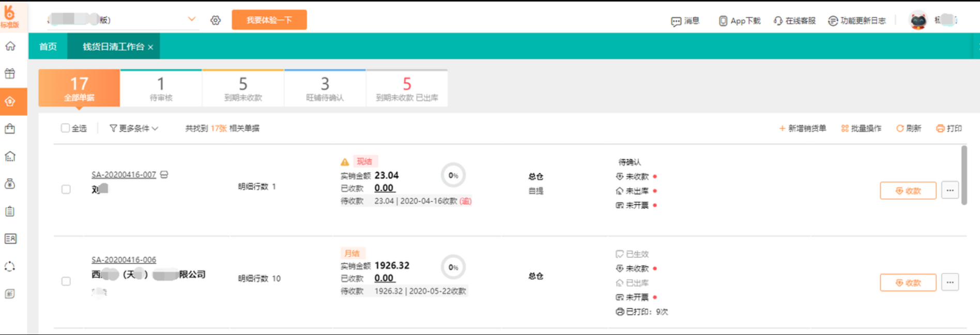Check the box for order SA-20200416-006
This screenshot has width=980, height=335.
[x=66, y=281]
